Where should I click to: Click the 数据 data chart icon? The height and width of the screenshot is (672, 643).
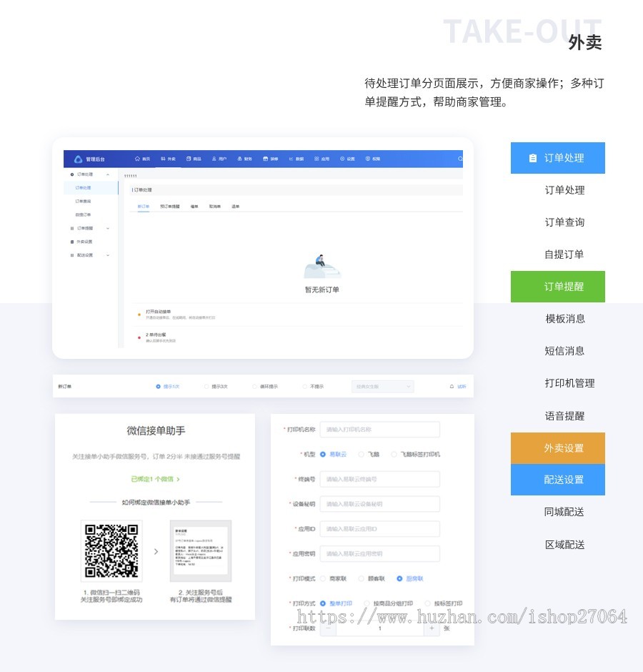[291, 159]
